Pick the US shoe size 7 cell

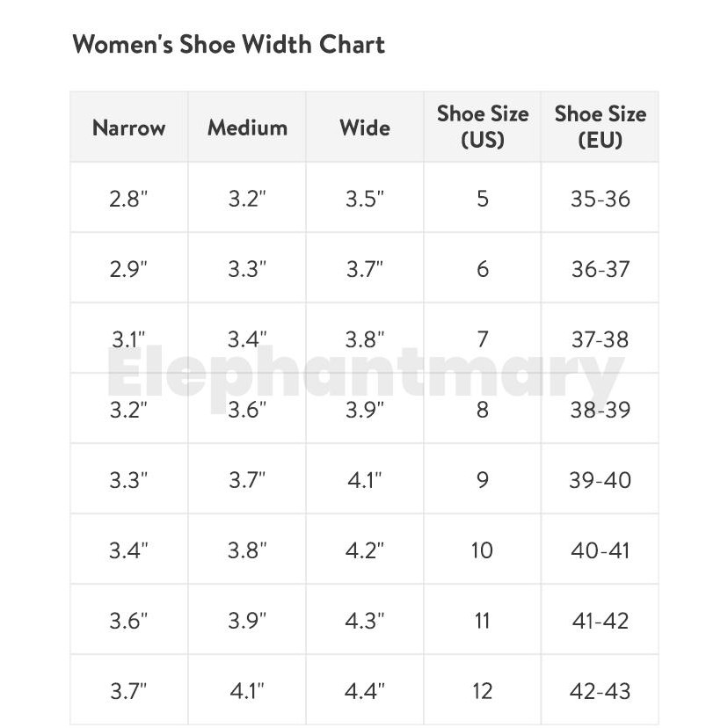click(483, 339)
